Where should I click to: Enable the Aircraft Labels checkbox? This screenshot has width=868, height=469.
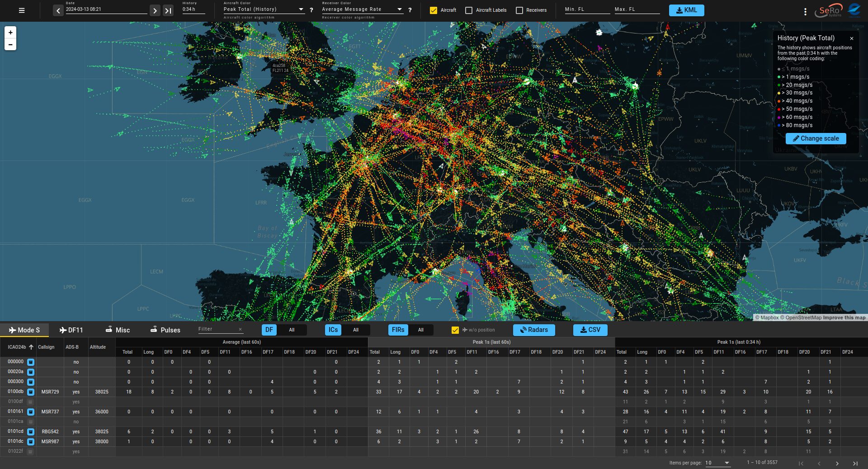point(469,10)
